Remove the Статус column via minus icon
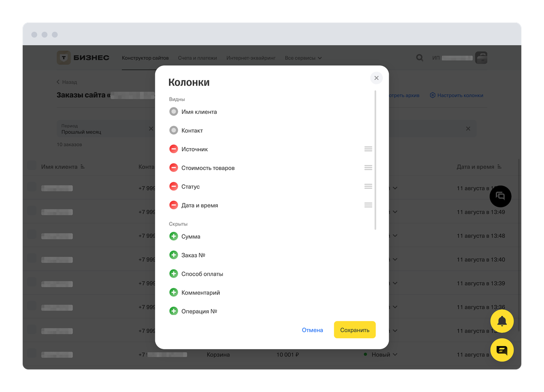 (x=173, y=187)
